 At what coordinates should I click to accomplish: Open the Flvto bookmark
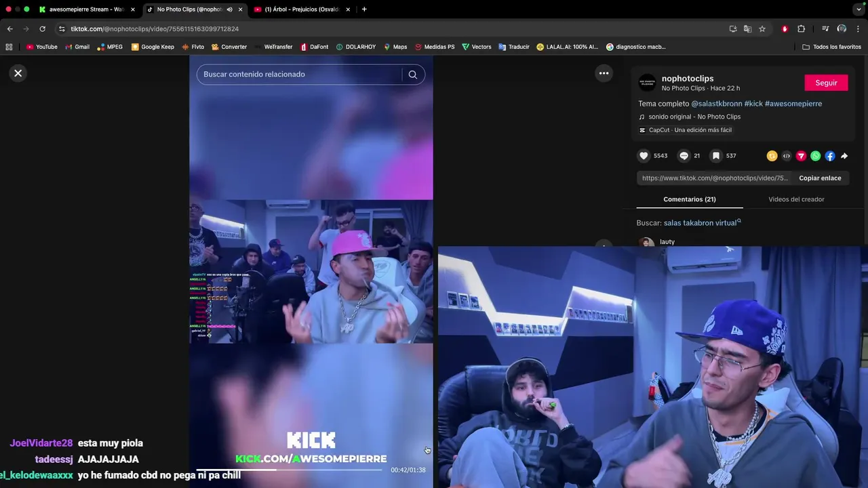[x=193, y=47]
